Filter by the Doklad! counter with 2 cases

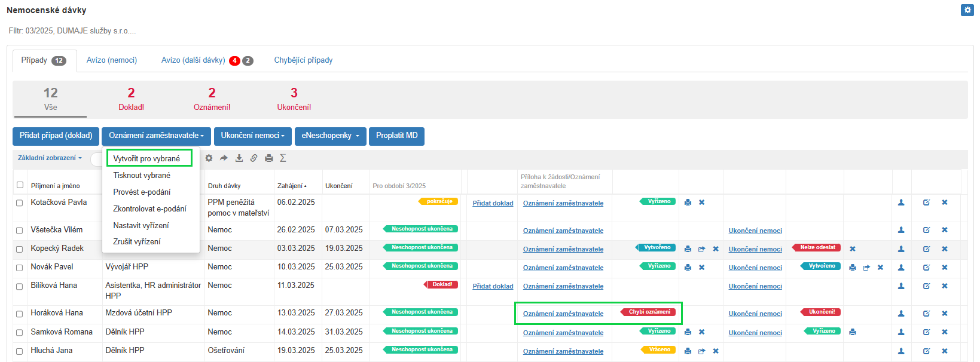point(131,99)
